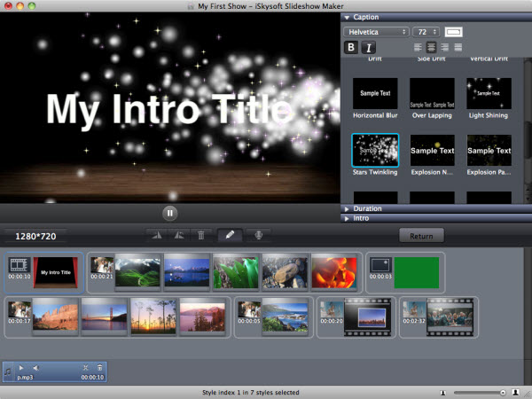This screenshot has width=532, height=399.
Task: Click the trash delete icon in toolbar
Action: pos(201,235)
